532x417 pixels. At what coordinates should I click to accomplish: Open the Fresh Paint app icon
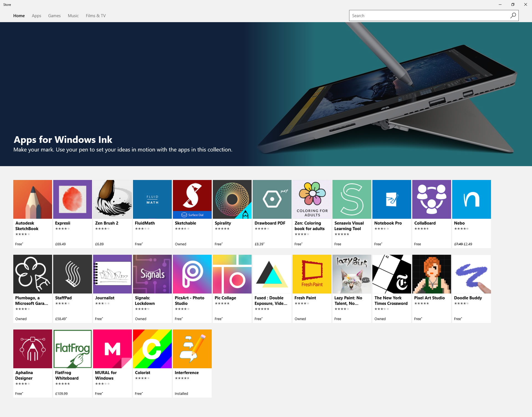(312, 274)
